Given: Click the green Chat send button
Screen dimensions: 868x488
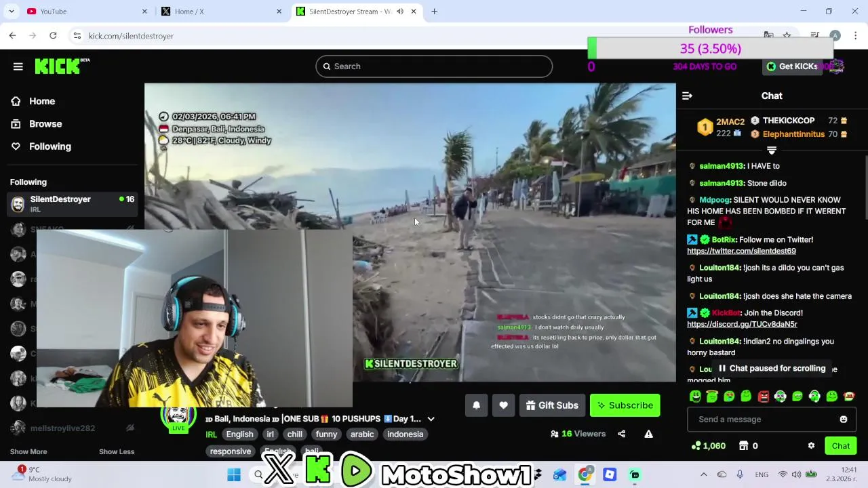Looking at the screenshot, I should 841,446.
